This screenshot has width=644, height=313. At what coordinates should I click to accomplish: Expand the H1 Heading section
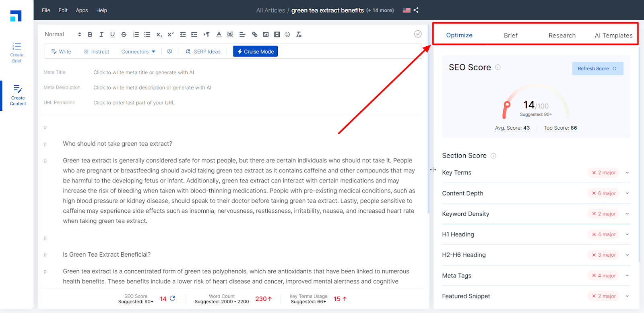(x=536, y=234)
